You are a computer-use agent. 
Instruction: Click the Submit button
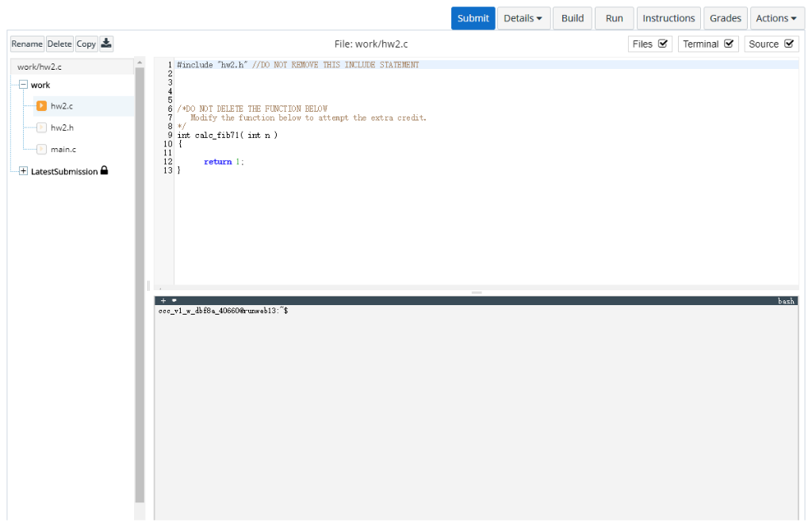tap(473, 17)
